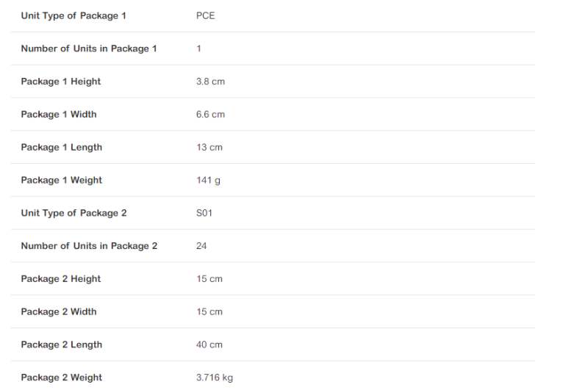Click the "Package 1 Height" label

(x=61, y=82)
